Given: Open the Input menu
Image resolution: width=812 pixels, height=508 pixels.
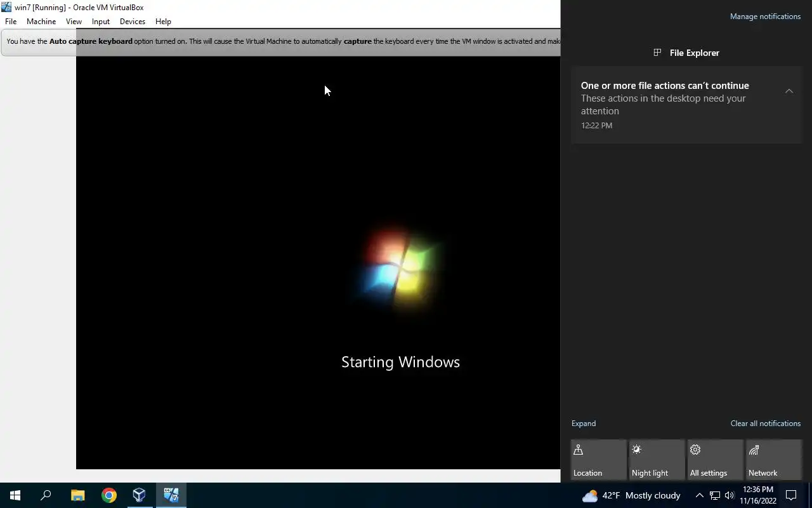Looking at the screenshot, I should pyautogui.click(x=101, y=21).
